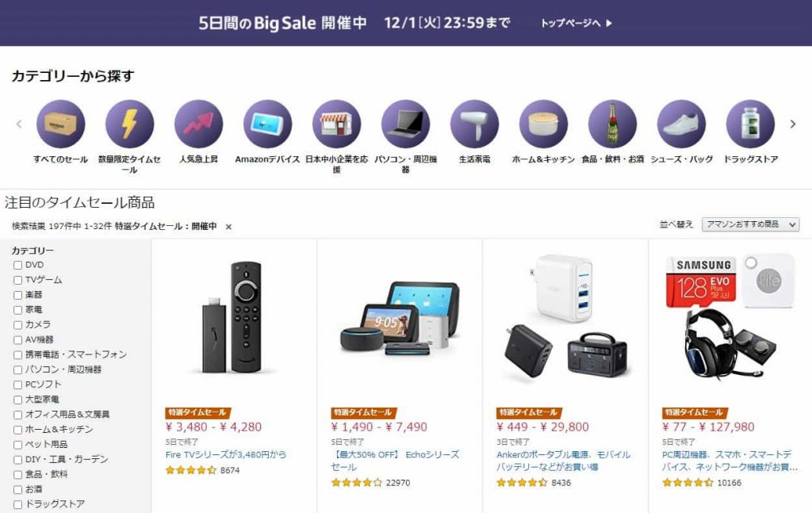Check the DVD category checkbox
Screen dimensions: 812x513
17,265
